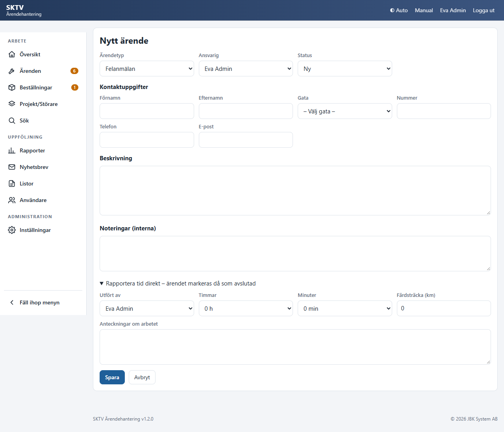Click into the Efternamn input field

click(x=246, y=111)
